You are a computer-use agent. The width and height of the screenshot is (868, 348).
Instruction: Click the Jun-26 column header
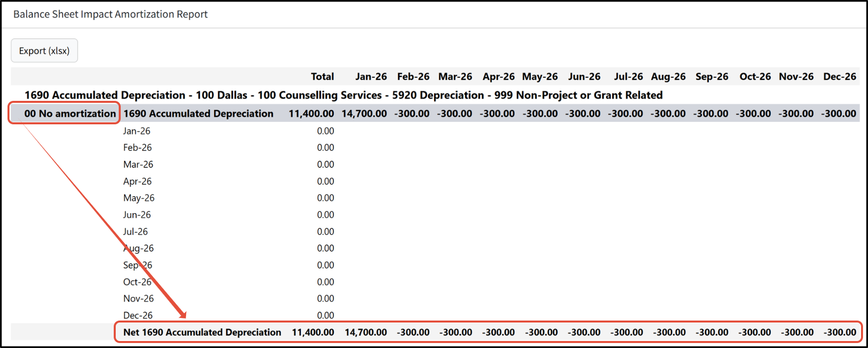point(584,76)
